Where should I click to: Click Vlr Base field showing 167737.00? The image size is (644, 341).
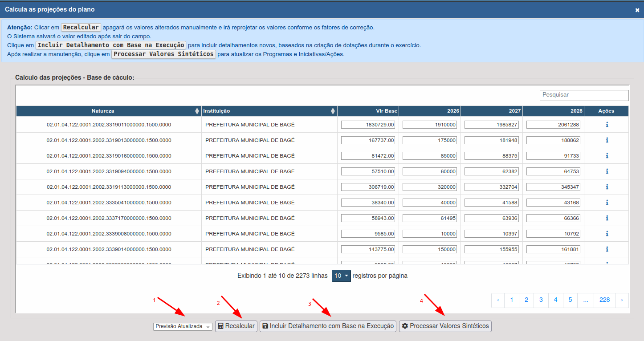tap(368, 140)
